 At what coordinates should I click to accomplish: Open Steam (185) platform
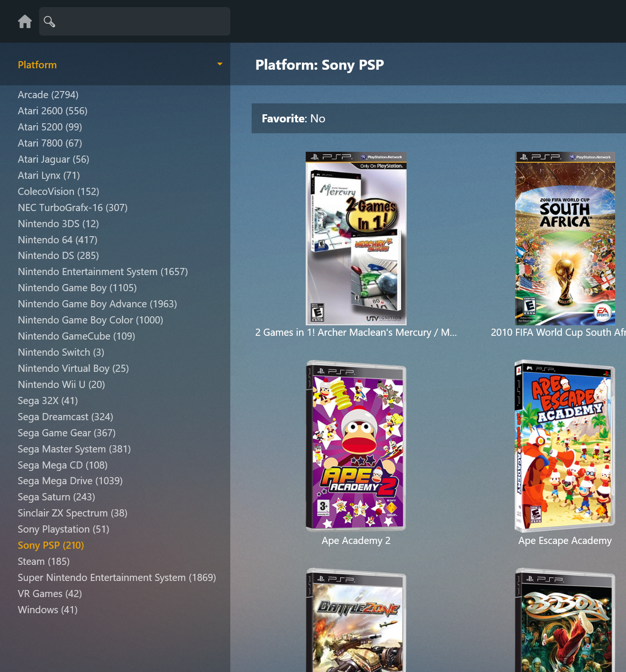44,562
